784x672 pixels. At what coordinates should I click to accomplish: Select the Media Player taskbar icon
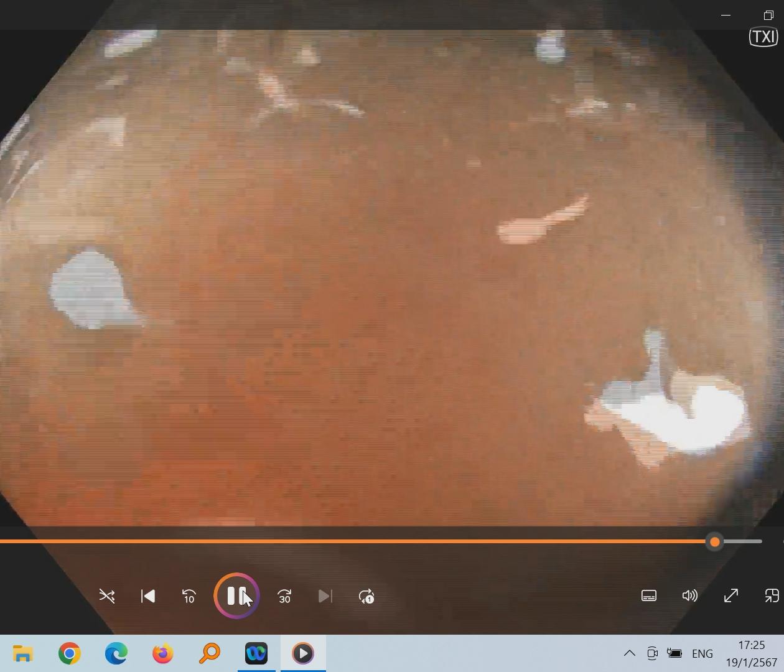coord(303,653)
